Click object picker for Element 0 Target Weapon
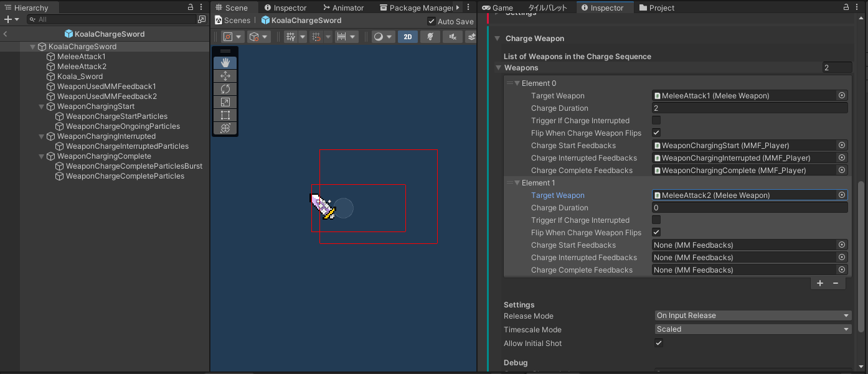868x374 pixels. coord(842,96)
